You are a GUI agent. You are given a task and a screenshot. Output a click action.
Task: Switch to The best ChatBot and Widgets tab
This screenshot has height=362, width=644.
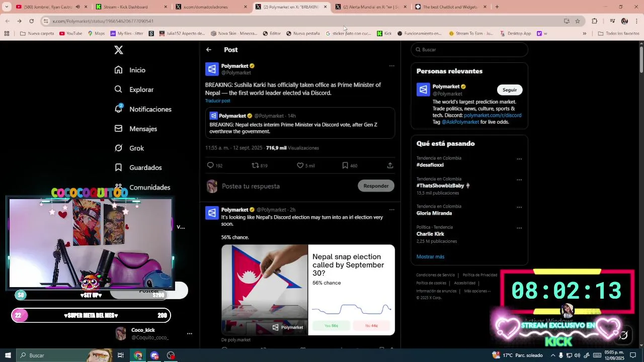[450, 7]
